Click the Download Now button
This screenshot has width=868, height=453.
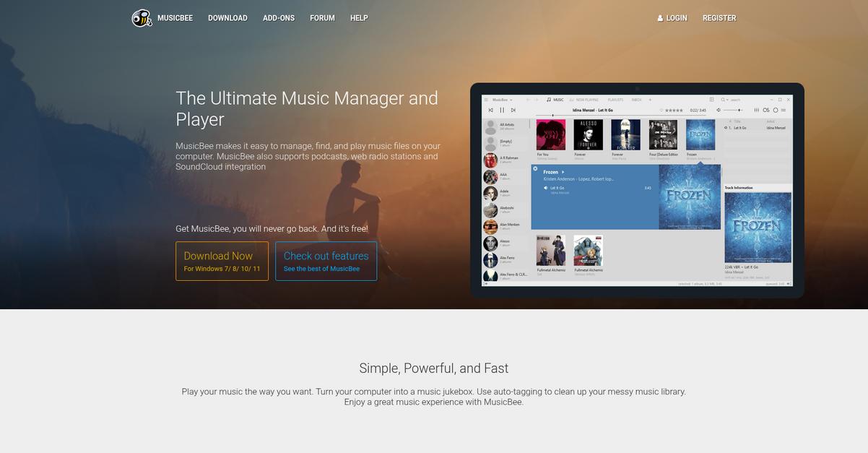(x=222, y=261)
